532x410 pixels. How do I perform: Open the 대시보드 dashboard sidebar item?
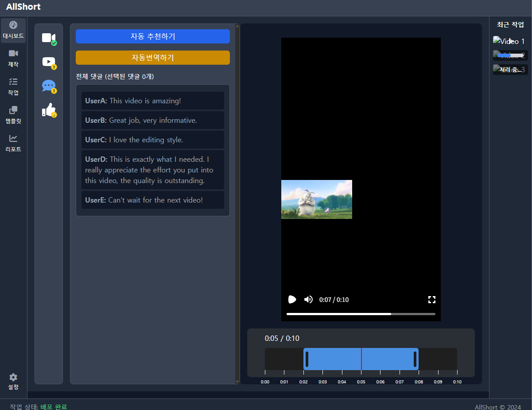[13, 30]
